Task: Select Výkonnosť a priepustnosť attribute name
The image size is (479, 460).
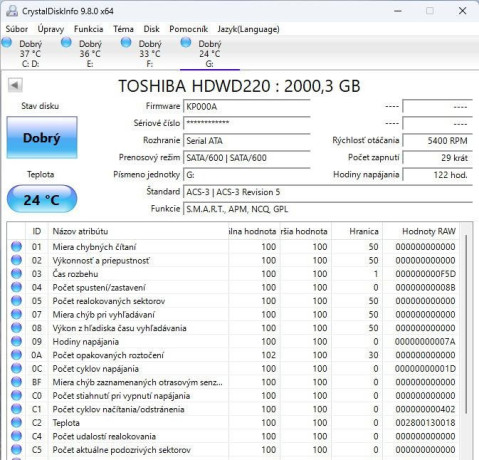Action: (101, 260)
